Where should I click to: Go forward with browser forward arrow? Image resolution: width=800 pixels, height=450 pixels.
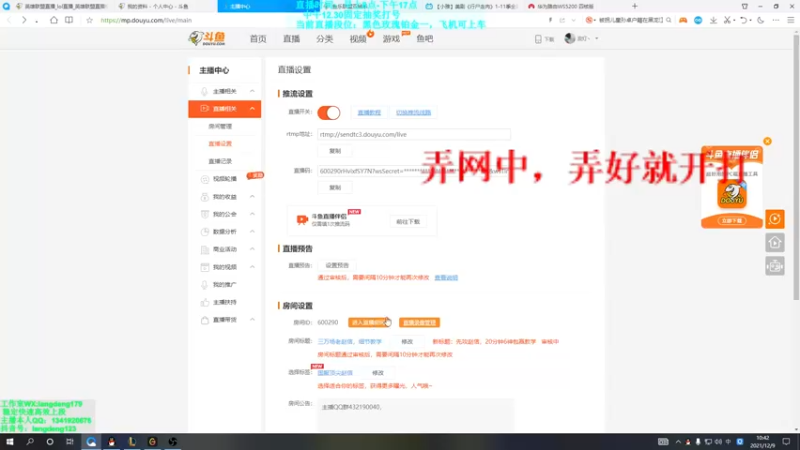tap(23, 20)
